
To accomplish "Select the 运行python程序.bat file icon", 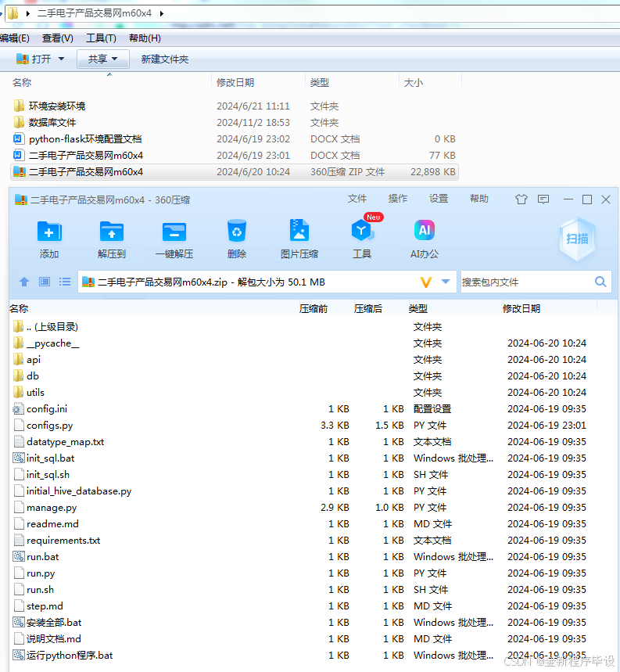I will click(x=19, y=655).
